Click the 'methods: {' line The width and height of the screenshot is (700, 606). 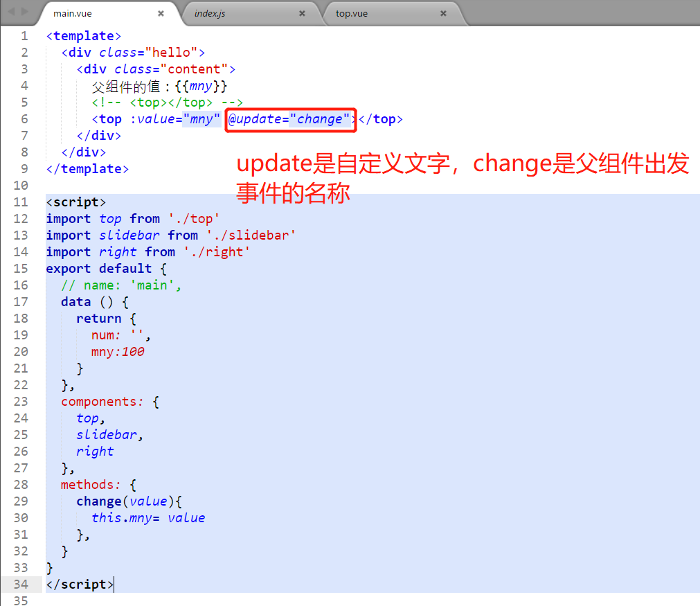pos(98,485)
